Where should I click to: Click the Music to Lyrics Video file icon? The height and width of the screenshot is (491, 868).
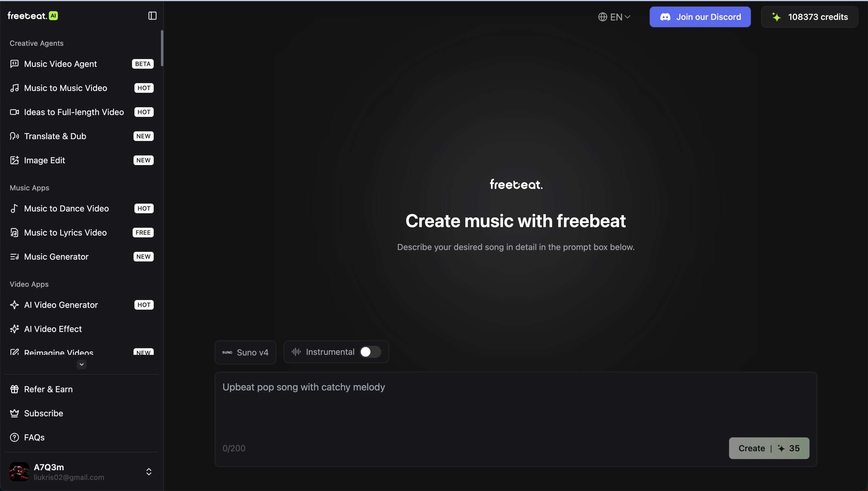click(x=14, y=233)
